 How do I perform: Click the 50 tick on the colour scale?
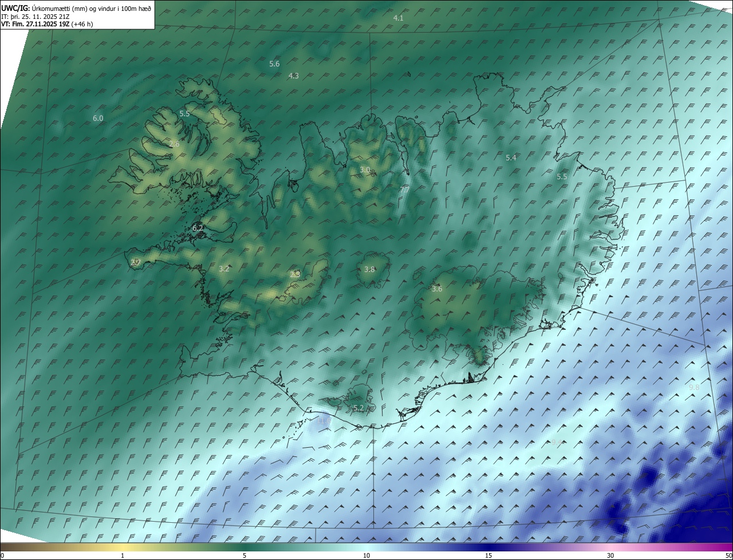coord(728,556)
